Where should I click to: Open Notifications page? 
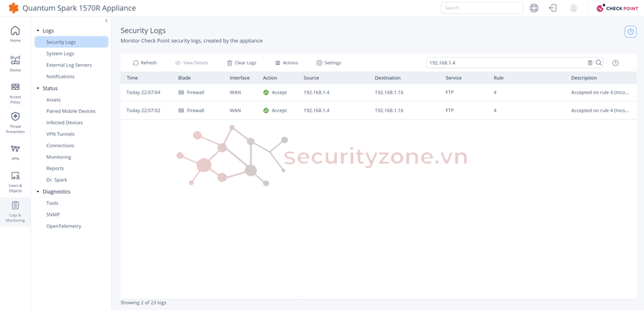pos(60,77)
